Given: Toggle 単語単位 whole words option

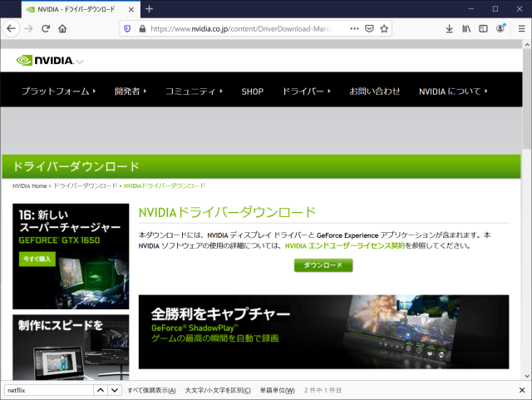Looking at the screenshot, I should (277, 391).
